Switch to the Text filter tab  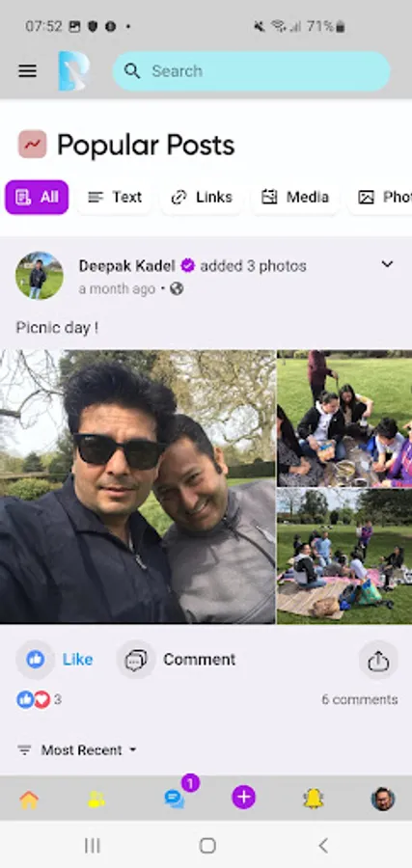115,197
